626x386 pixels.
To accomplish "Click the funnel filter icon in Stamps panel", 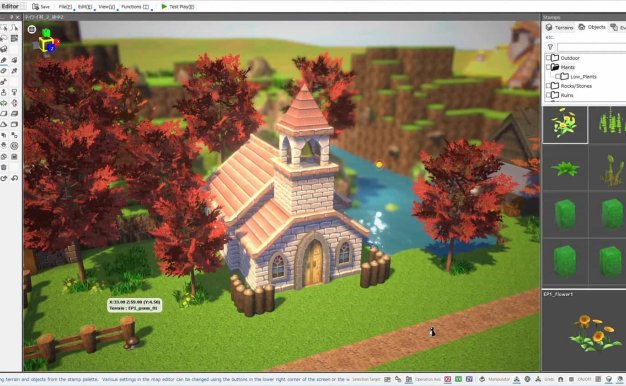I will [x=550, y=47].
